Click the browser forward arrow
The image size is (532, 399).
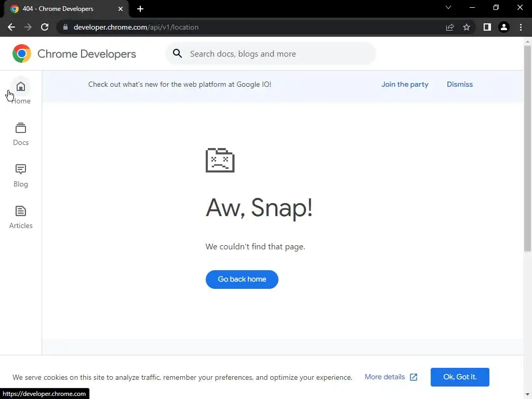[28, 27]
